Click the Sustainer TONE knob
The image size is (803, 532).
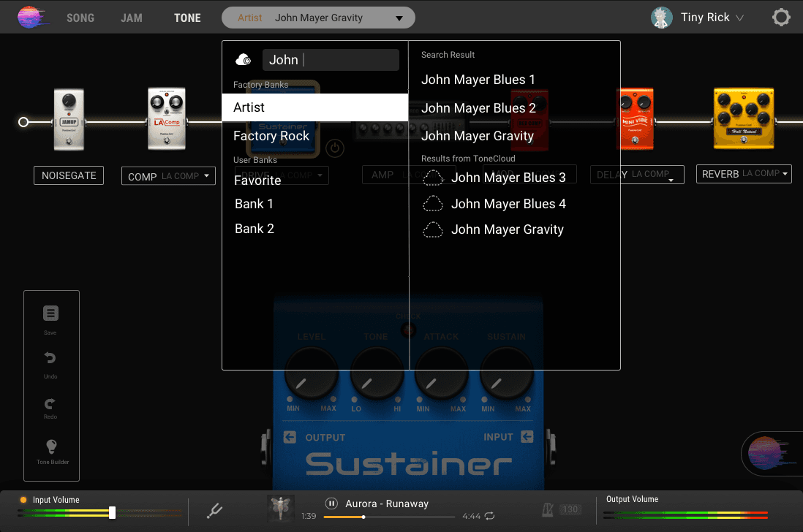[x=377, y=375]
